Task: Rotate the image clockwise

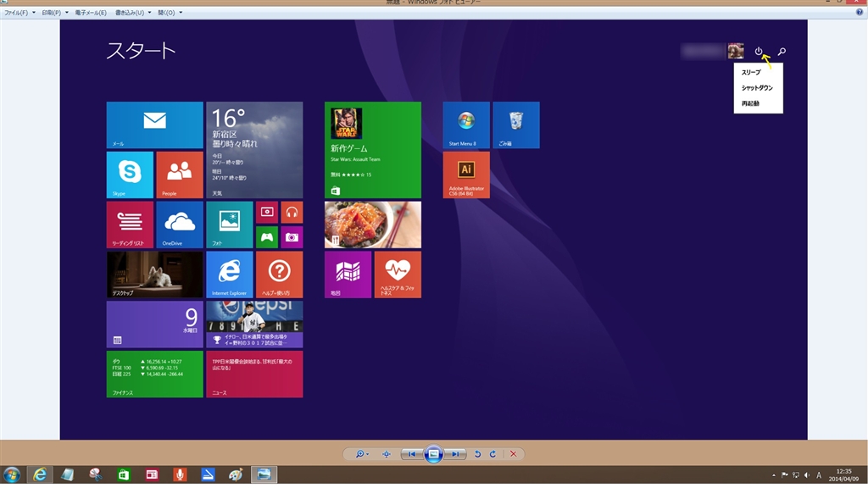Action: (492, 454)
